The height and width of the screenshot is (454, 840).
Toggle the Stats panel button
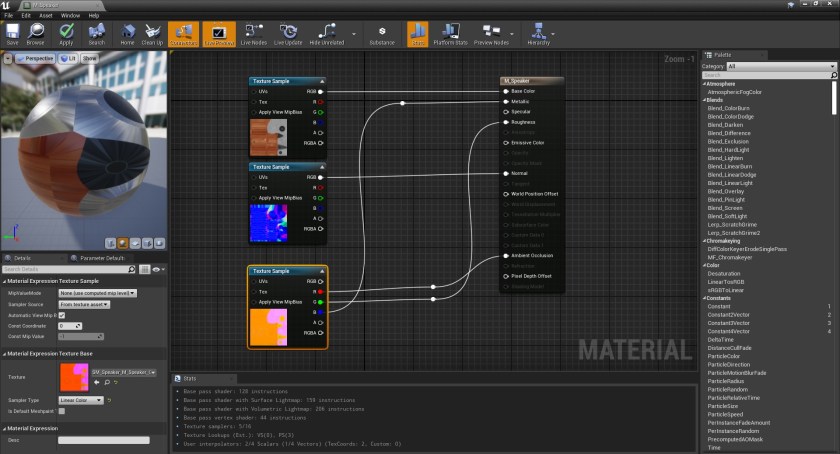pyautogui.click(x=418, y=35)
